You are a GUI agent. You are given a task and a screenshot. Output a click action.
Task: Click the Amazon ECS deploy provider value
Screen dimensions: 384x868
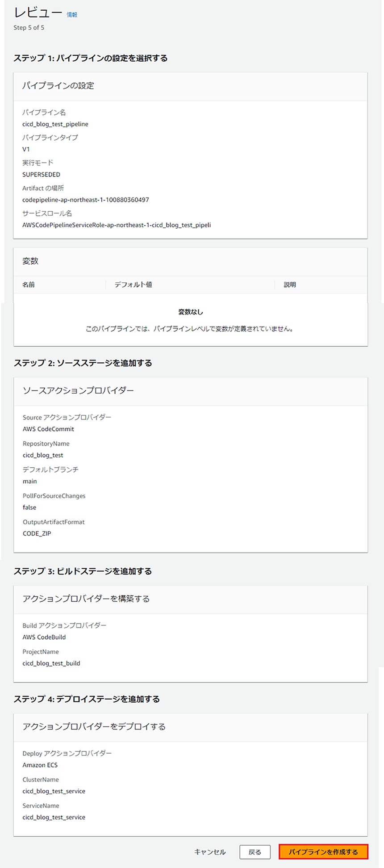(40, 765)
